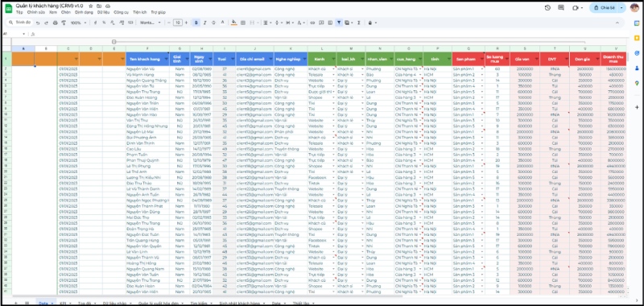The image size is (644, 306).
Task: Open Tasks in the side panel
Action: pos(637,53)
